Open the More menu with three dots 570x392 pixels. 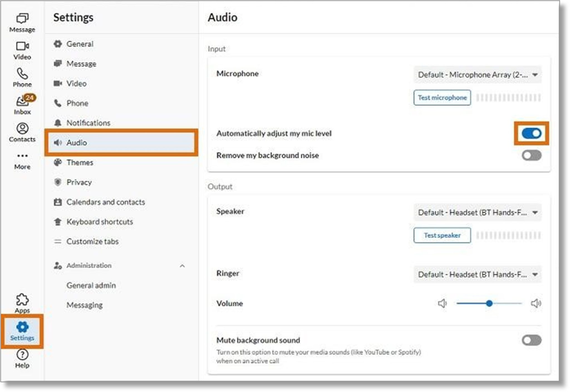pos(22,161)
